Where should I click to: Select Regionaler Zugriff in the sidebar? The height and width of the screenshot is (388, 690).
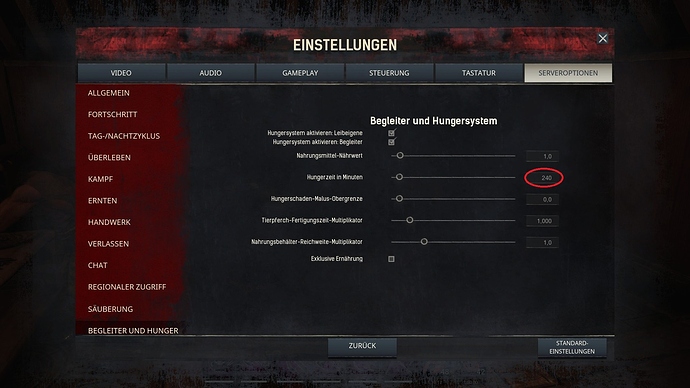pos(127,287)
